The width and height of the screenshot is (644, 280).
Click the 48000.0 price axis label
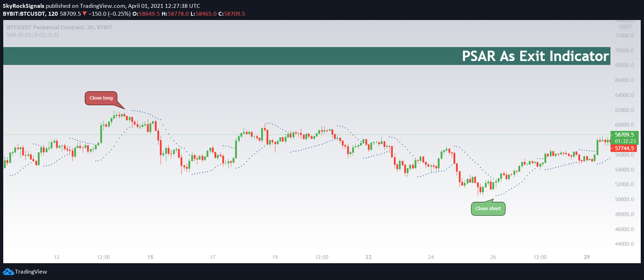[x=624, y=214]
